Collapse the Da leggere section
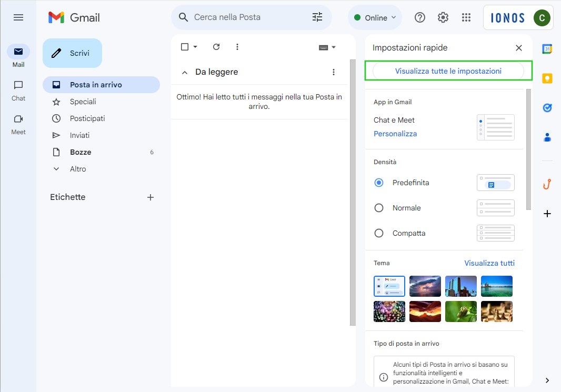The width and height of the screenshot is (561, 392). (185, 73)
